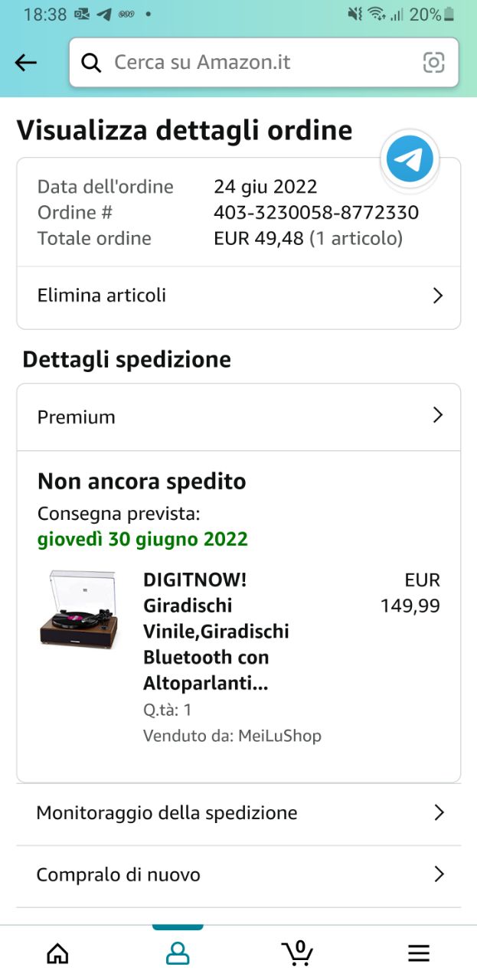This screenshot has height=980, width=477.
Task: Expand Compralo di nuovo chevron
Action: [x=439, y=874]
